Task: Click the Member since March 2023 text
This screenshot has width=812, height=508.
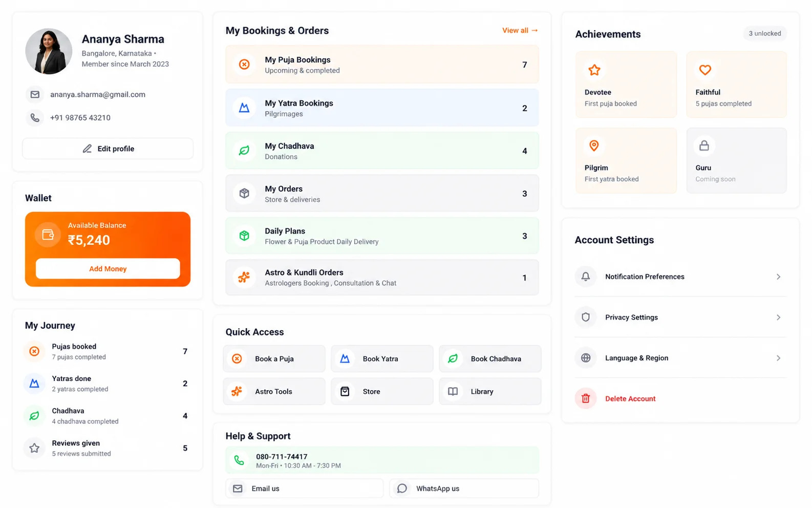Action: 125,64
